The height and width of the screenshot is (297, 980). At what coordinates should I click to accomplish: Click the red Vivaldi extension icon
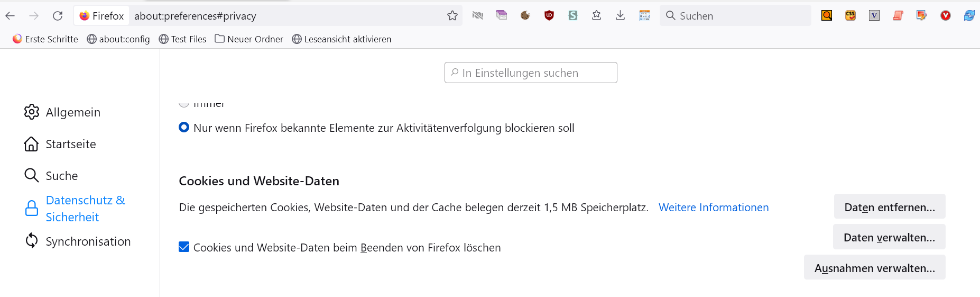click(946, 16)
